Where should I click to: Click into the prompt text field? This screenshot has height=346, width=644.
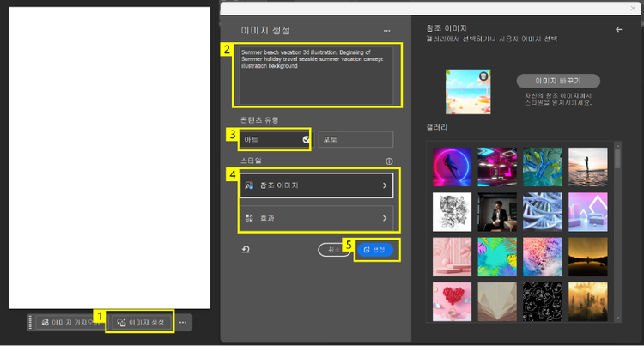[x=316, y=76]
